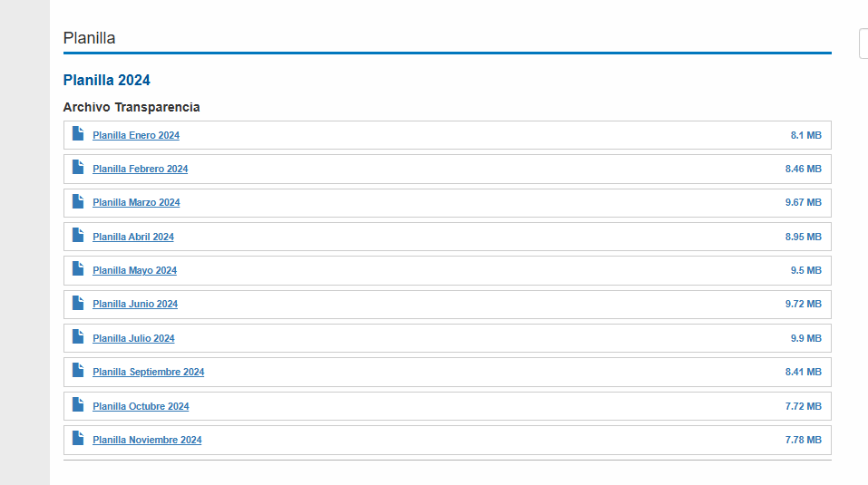
Task: Click file icon beside Planilla Julio 2024
Action: (x=78, y=337)
